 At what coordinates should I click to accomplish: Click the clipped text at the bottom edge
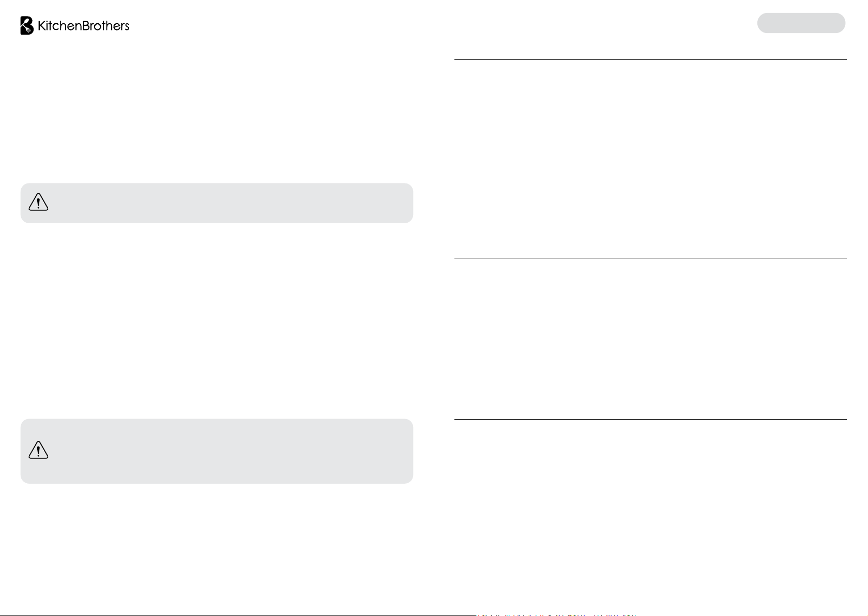click(x=556, y=615)
